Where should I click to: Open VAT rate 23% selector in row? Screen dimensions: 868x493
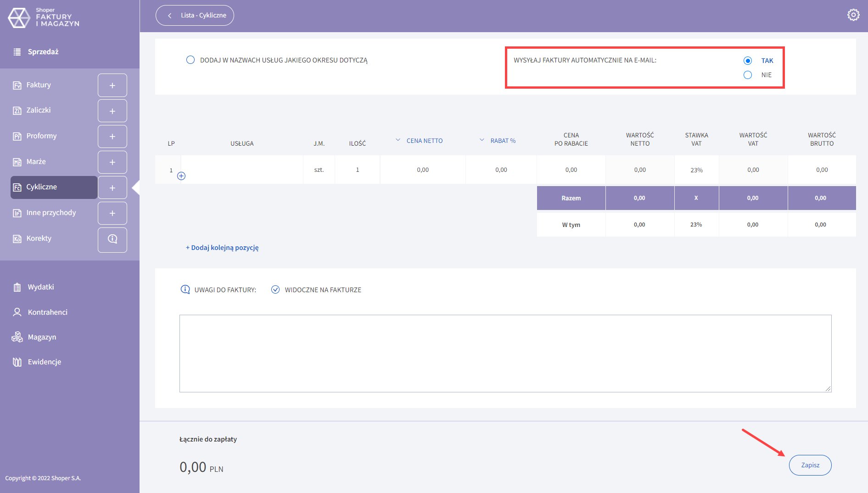point(696,170)
